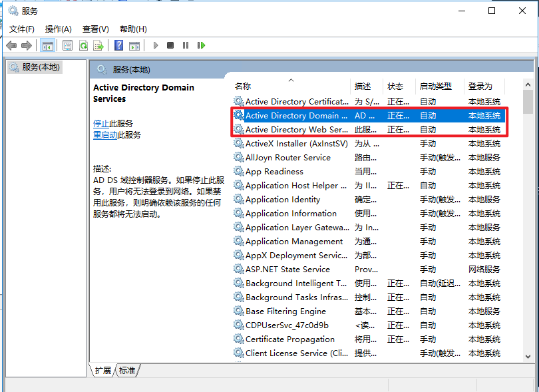Click the Pause service toolbar icon
This screenshot has height=392, width=539.
coord(185,45)
